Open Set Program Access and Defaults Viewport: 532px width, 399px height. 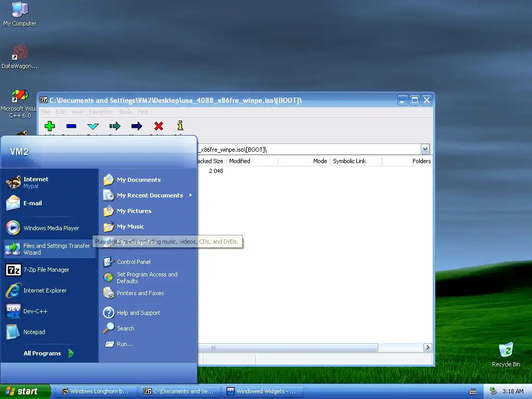click(148, 277)
